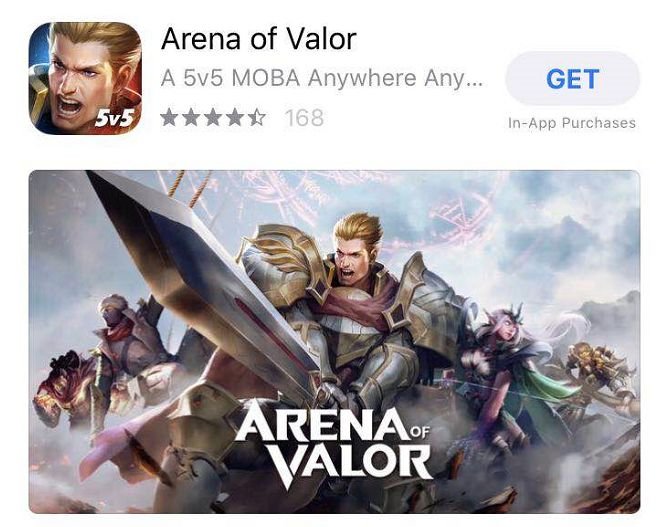
Task: Select the third rating star
Action: coord(213,117)
